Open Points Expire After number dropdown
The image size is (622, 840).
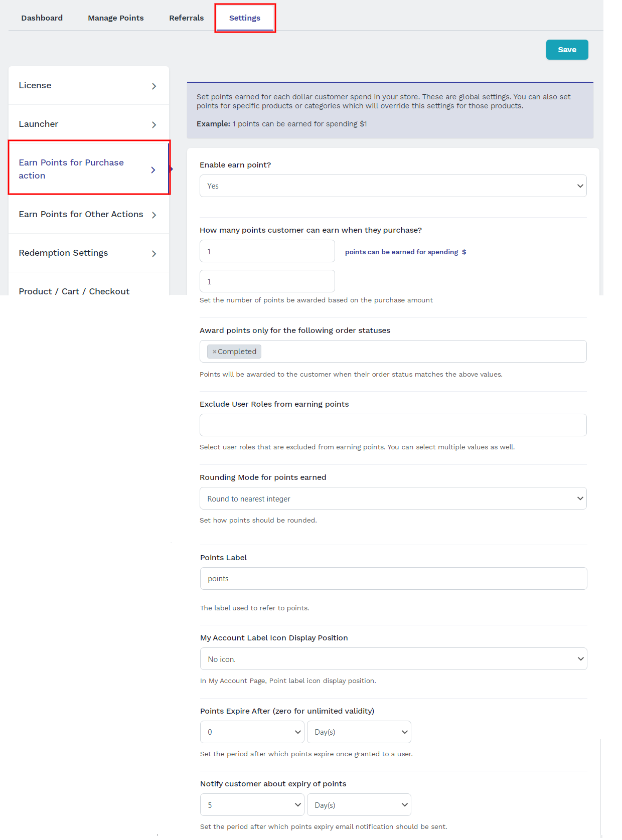pos(252,732)
